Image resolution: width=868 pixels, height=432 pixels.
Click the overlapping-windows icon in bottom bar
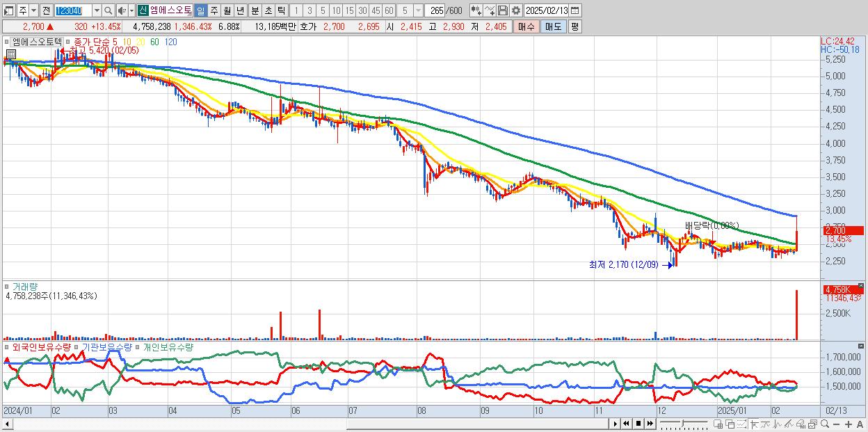[730, 424]
